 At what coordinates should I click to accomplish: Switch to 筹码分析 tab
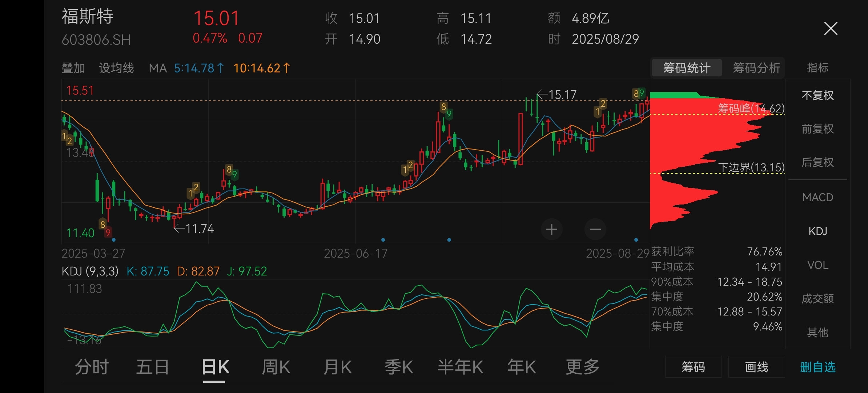[756, 68]
